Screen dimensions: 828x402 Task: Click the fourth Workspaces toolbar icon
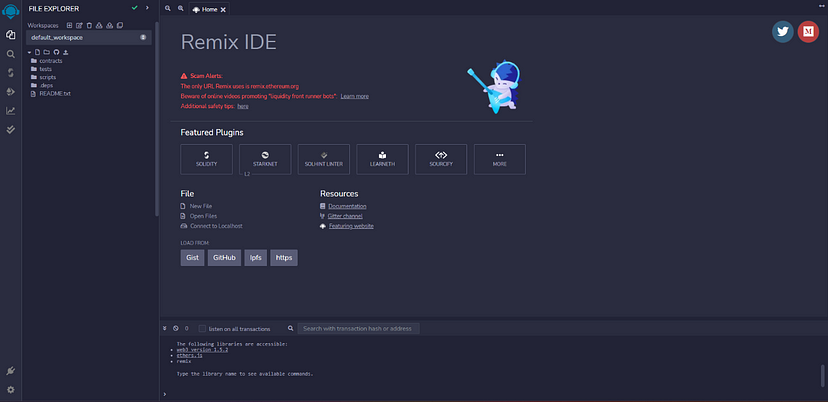(x=99, y=25)
